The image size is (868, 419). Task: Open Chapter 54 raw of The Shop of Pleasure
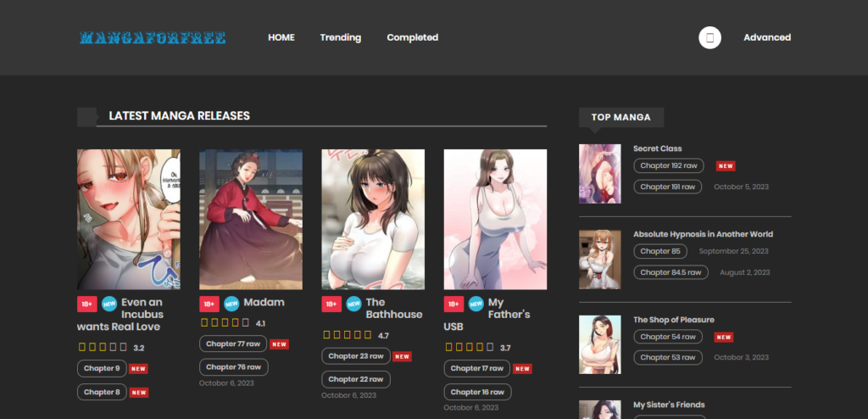pos(668,337)
